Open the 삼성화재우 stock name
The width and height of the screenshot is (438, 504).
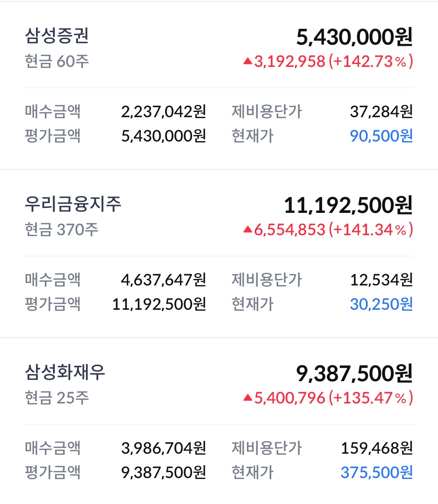point(65,372)
